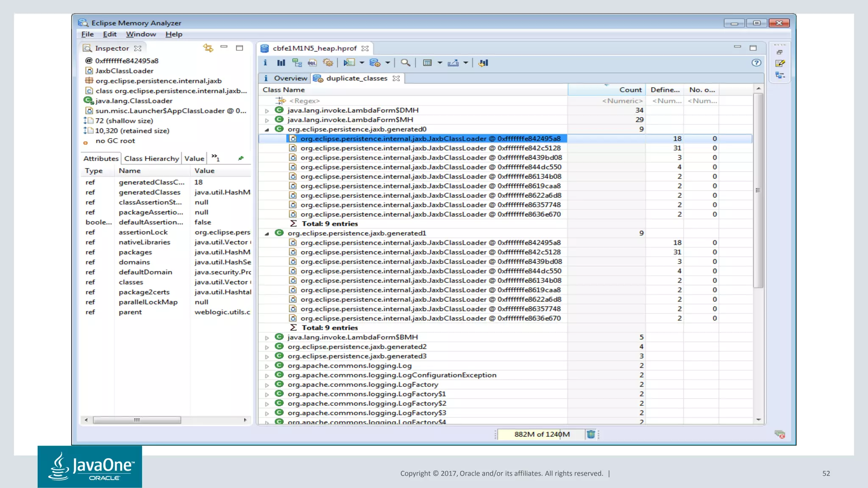
Task: Select sun.misc.Launcher$AppClassLoader in Inspector
Action: tap(166, 111)
